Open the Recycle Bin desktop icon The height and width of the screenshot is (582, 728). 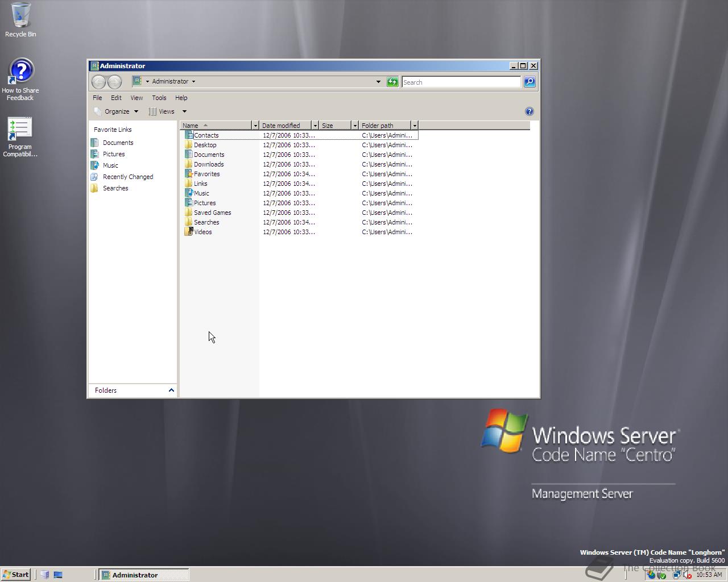pyautogui.click(x=20, y=20)
